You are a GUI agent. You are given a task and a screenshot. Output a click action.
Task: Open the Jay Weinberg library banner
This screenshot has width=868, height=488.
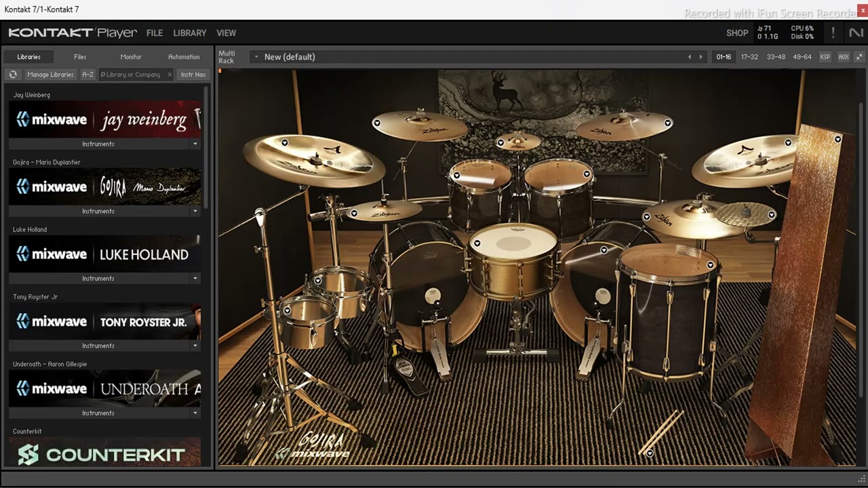click(105, 119)
